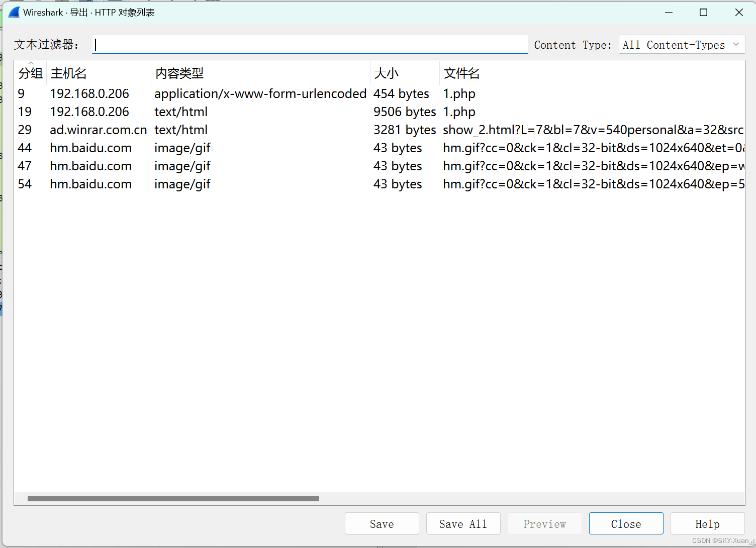Select 192.168.0.206 host in row 19
This screenshot has height=548, width=756.
pyautogui.click(x=89, y=112)
